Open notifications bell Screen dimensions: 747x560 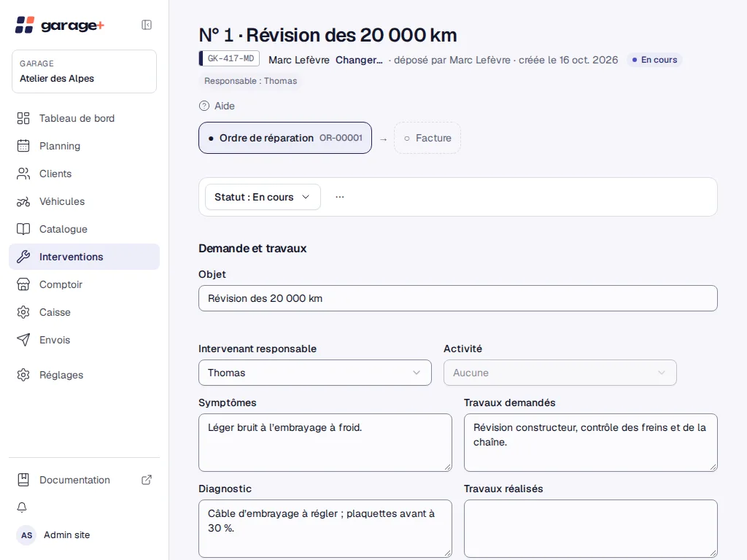[x=22, y=507]
